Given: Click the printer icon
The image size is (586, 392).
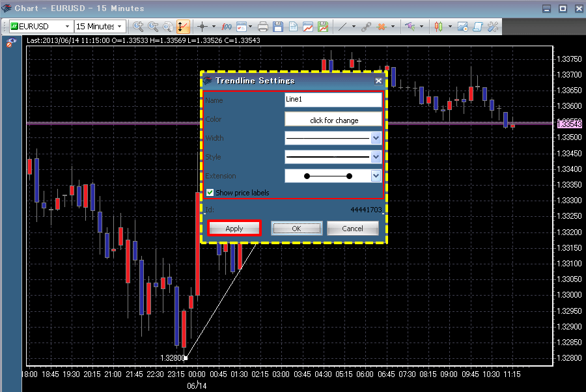Looking at the screenshot, I should (x=263, y=27).
